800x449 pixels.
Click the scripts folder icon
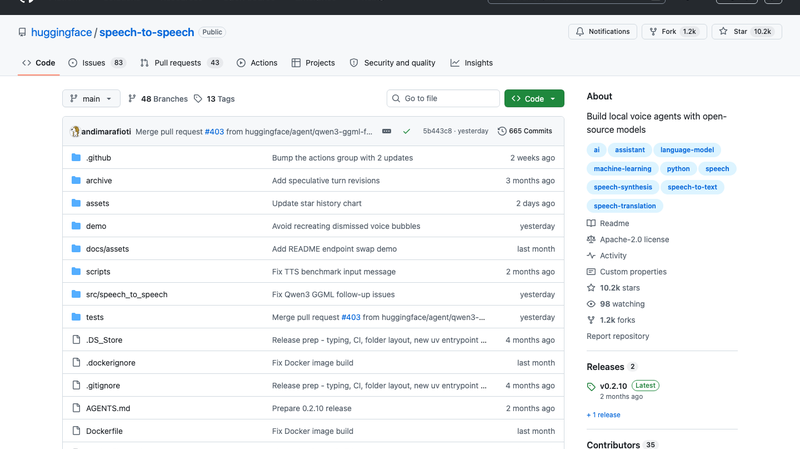point(76,271)
